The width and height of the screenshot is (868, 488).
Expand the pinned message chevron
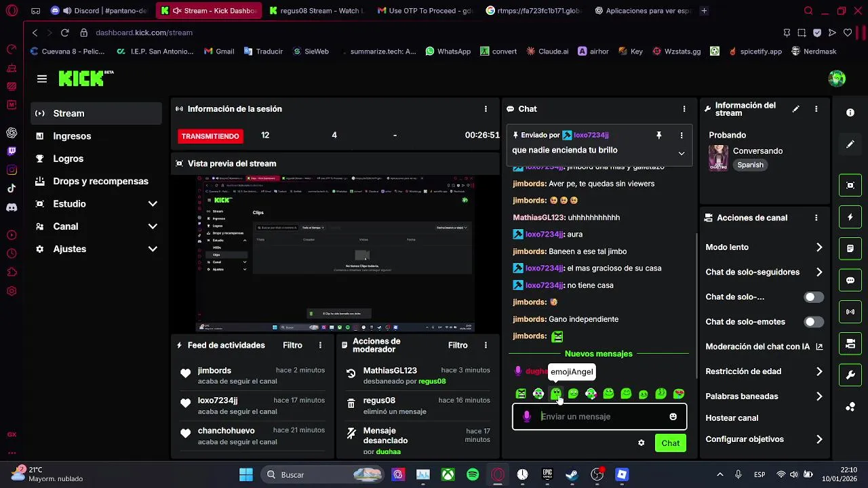[682, 153]
